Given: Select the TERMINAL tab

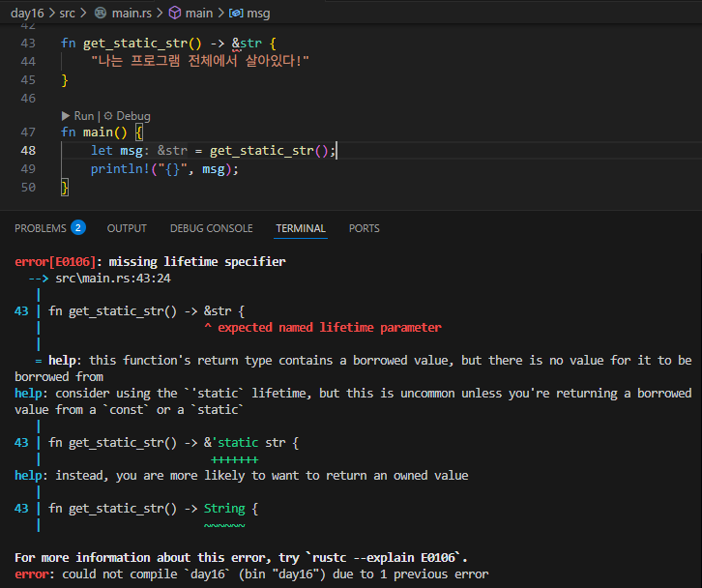Looking at the screenshot, I should point(301,228).
